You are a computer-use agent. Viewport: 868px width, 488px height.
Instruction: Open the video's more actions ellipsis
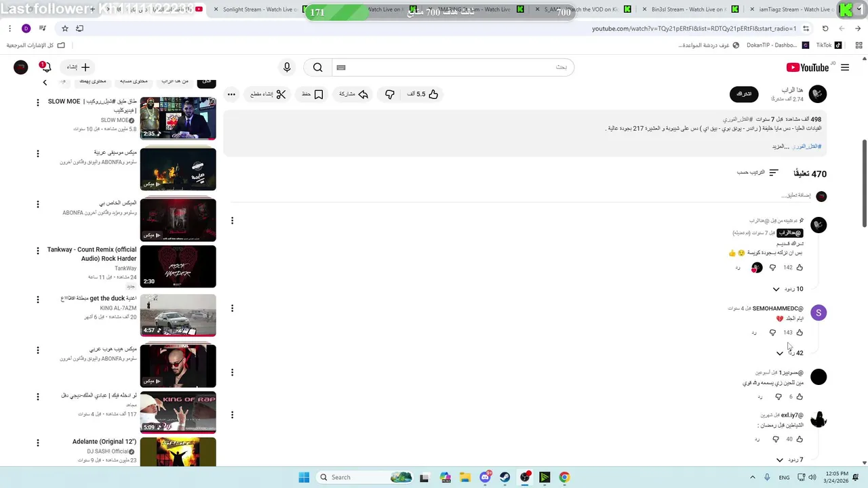click(231, 94)
